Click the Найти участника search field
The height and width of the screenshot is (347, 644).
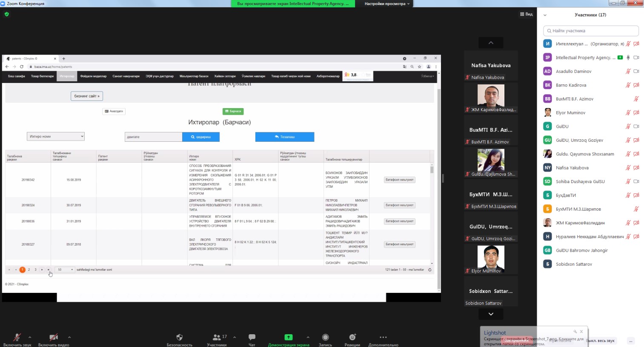click(591, 31)
